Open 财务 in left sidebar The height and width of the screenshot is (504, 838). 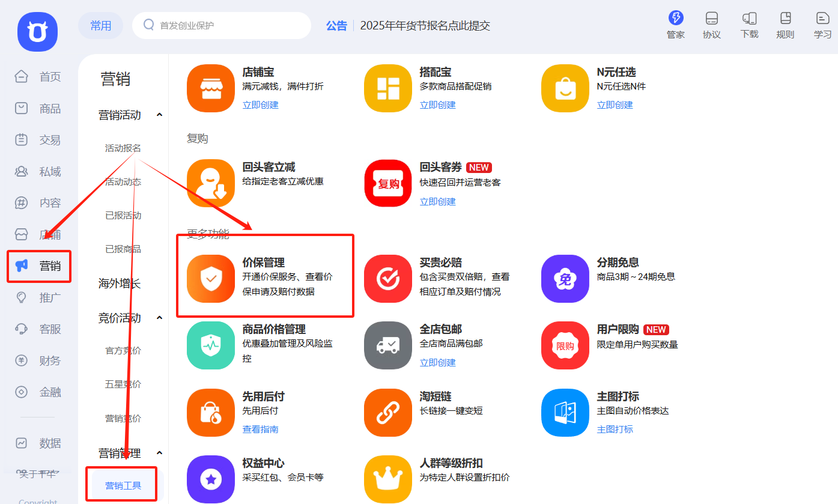(38, 361)
